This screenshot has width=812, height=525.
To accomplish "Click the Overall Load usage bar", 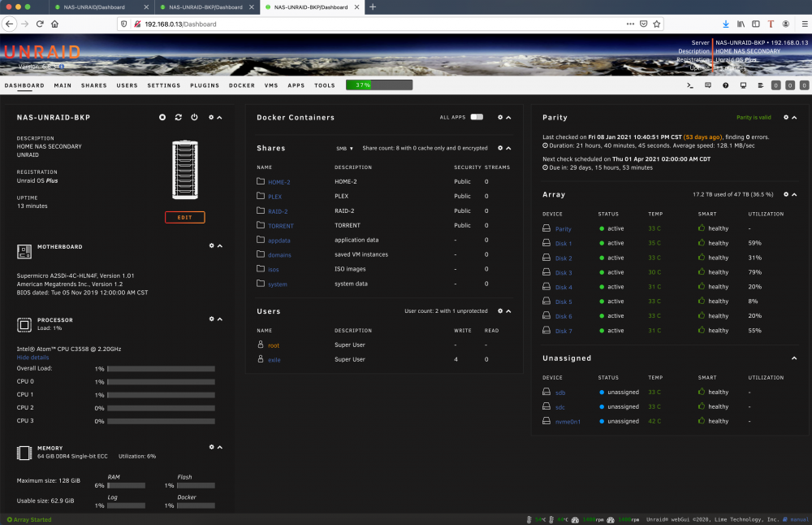I will pyautogui.click(x=161, y=369).
